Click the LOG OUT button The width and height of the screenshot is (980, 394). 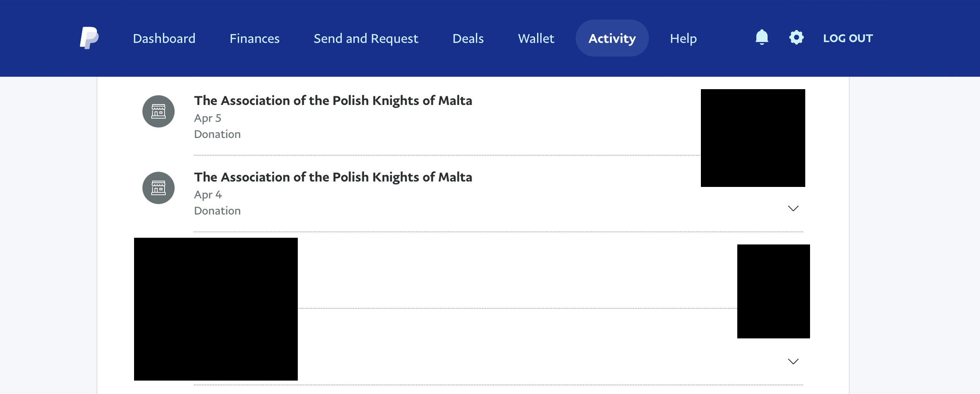848,38
